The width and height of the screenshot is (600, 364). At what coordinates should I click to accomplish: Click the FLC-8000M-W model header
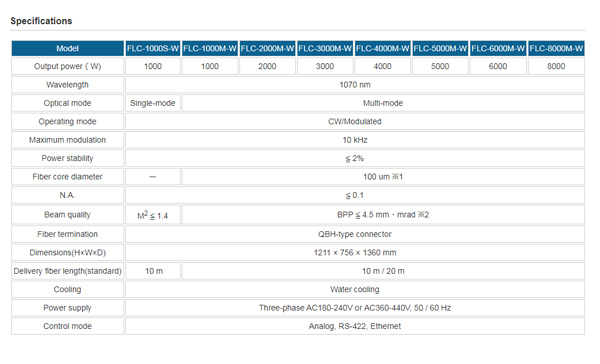(556, 49)
